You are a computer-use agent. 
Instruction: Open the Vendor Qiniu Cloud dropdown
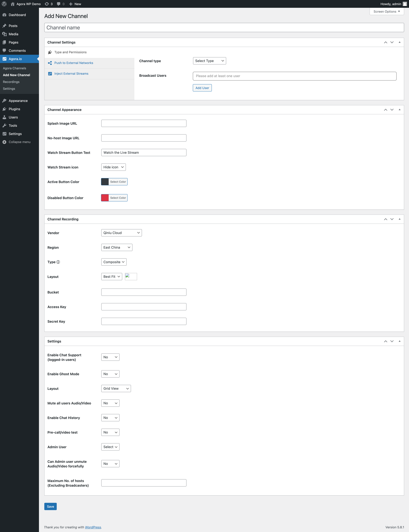point(121,233)
